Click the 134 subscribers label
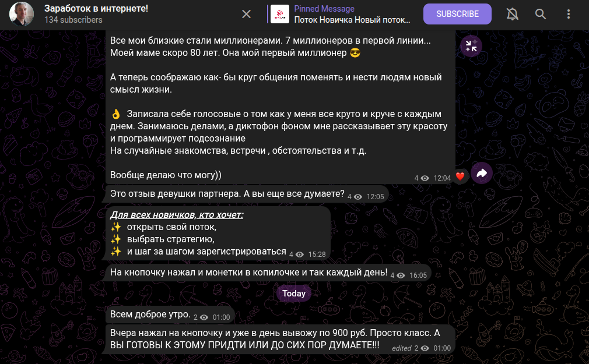589x364 pixels. [73, 20]
